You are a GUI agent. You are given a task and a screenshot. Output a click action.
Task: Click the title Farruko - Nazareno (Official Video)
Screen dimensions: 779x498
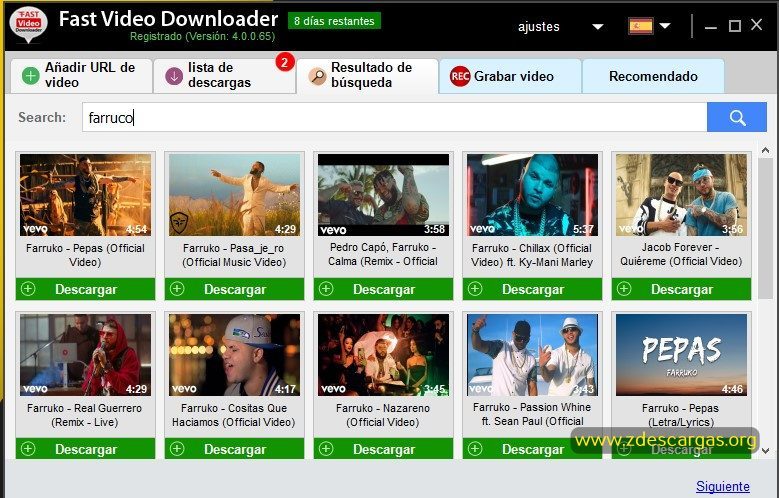tap(383, 415)
